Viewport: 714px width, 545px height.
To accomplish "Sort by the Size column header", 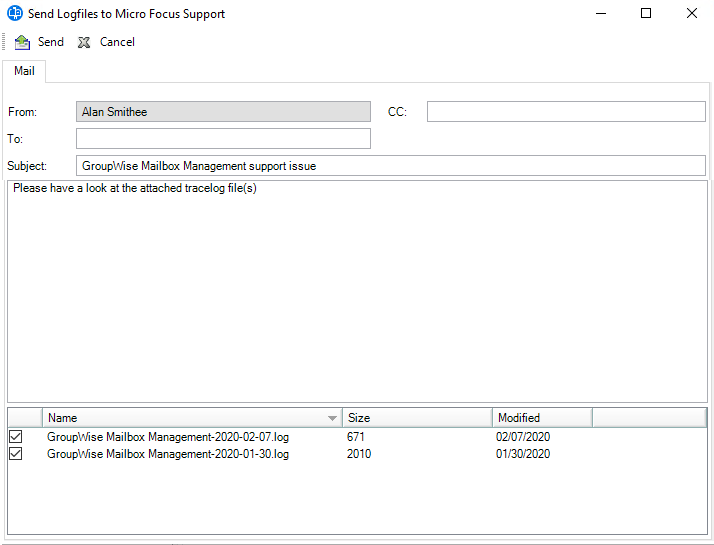I will 417,418.
